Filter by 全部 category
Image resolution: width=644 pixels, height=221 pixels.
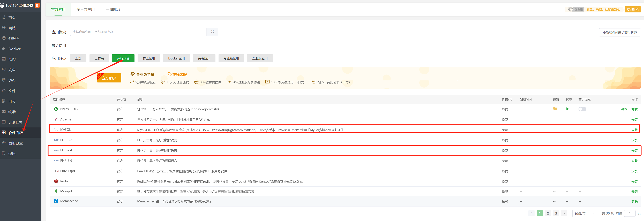(78, 58)
